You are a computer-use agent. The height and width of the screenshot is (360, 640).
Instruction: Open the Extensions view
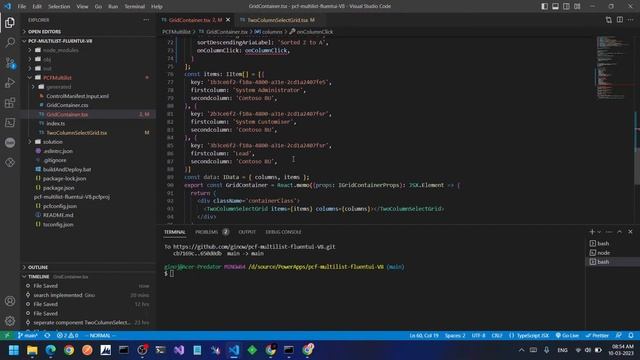point(10,102)
